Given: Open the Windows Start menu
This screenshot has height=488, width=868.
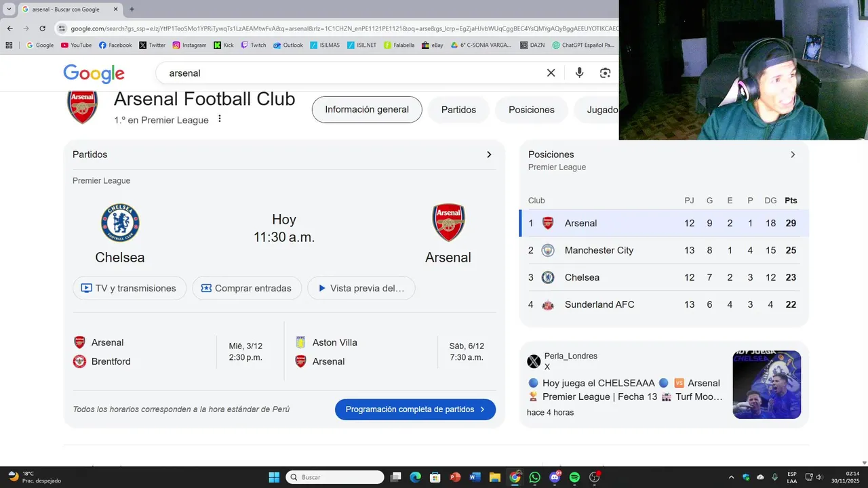Looking at the screenshot, I should (274, 477).
